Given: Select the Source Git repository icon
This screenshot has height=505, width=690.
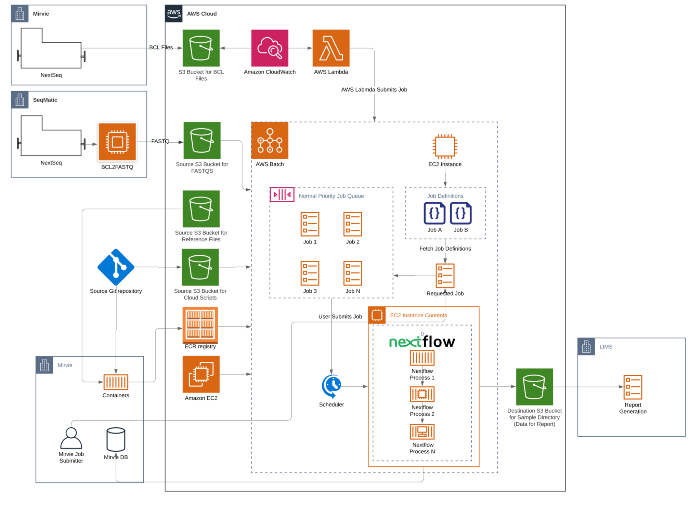Looking at the screenshot, I should click(x=116, y=267).
